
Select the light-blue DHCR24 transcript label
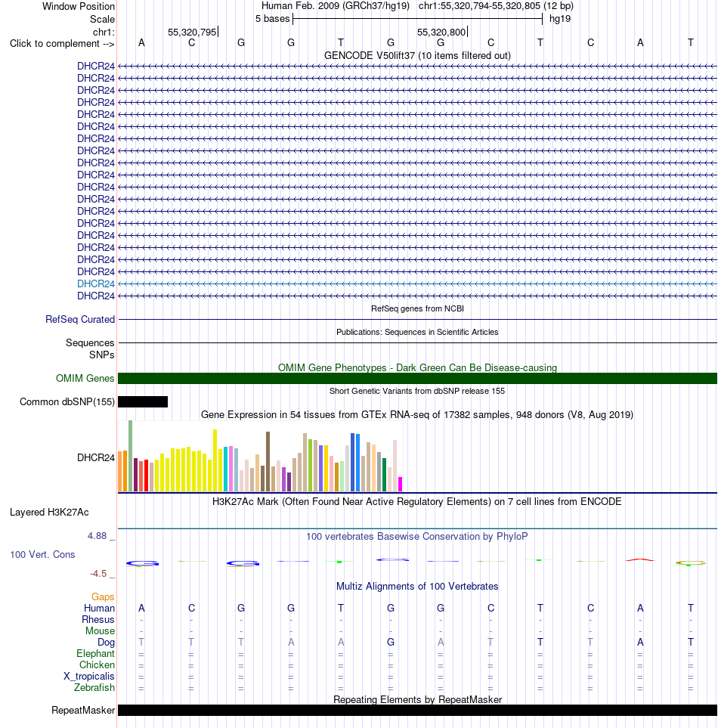pyautogui.click(x=96, y=283)
